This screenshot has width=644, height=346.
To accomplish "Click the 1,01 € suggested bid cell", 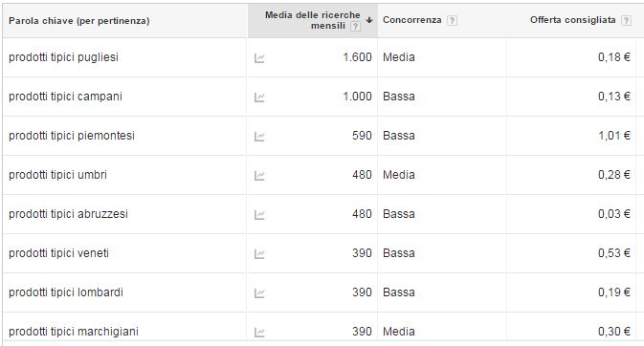I will coord(614,136).
